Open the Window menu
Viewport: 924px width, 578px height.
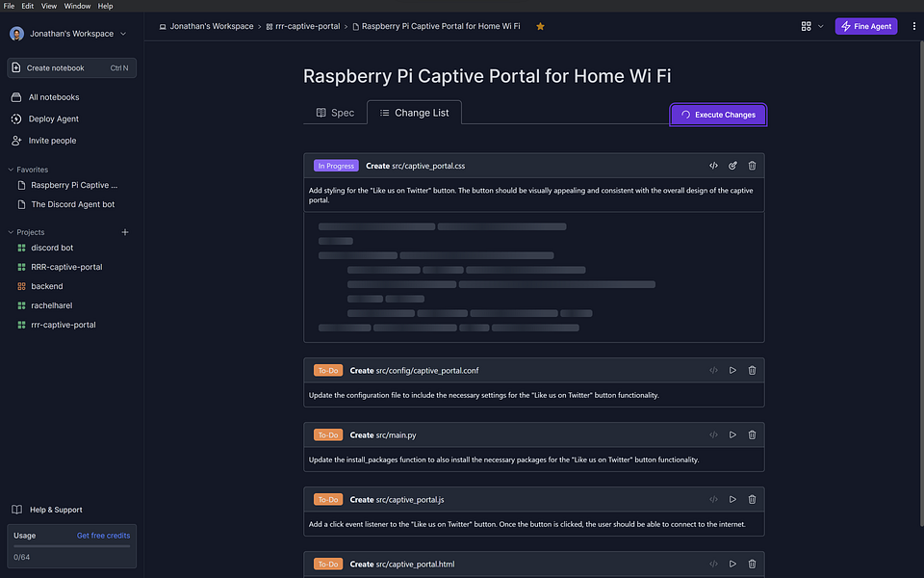77,6
